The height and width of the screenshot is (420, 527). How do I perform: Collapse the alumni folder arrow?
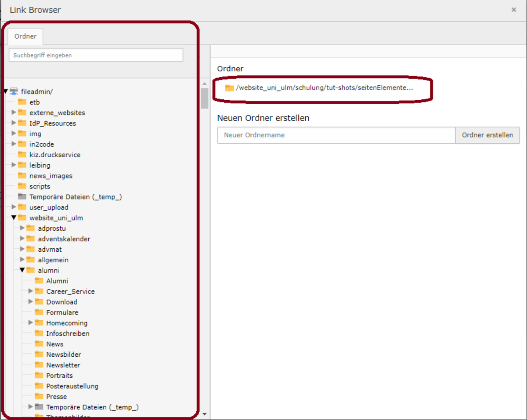tap(22, 270)
